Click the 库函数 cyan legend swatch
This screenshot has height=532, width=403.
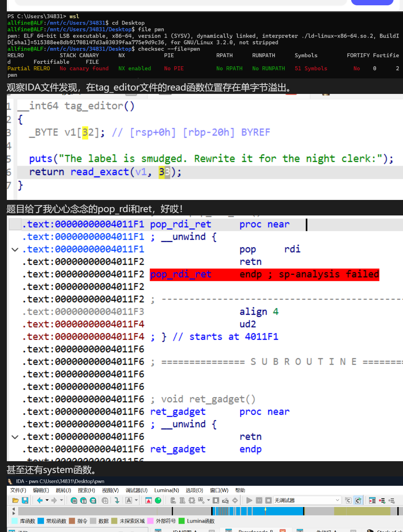point(14,521)
